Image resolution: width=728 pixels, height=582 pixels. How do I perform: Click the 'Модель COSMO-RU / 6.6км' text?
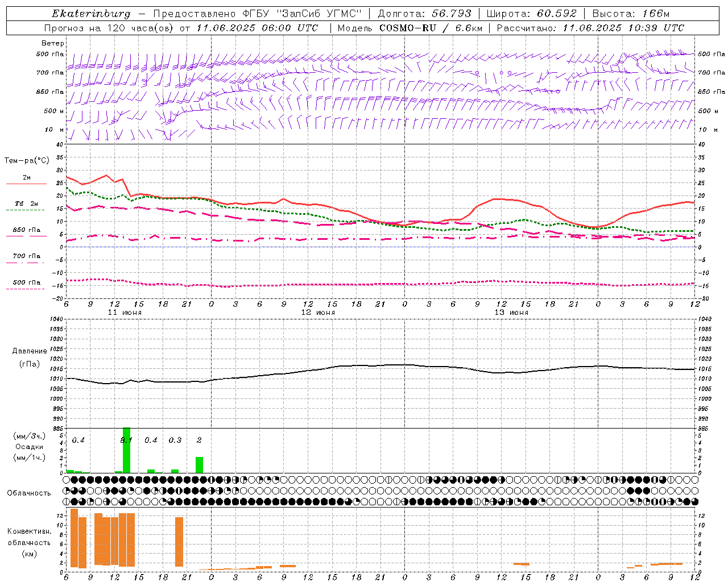point(409,28)
